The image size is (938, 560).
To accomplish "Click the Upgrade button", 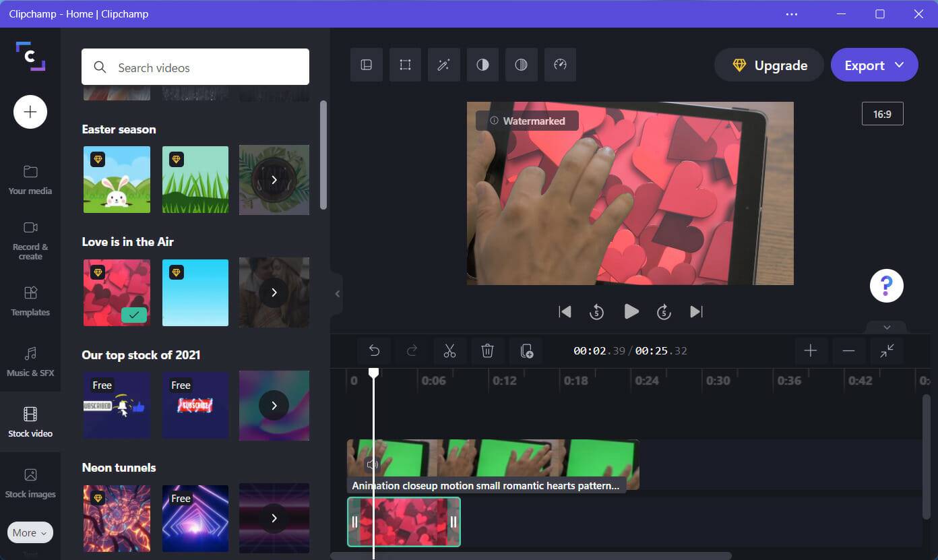I will coord(768,65).
